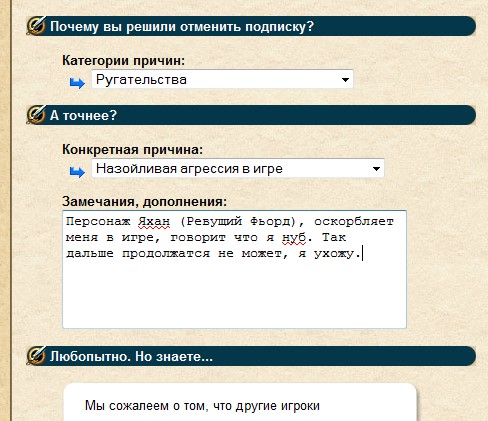Click the label 'Замечания, дополнения:'

click(144, 201)
